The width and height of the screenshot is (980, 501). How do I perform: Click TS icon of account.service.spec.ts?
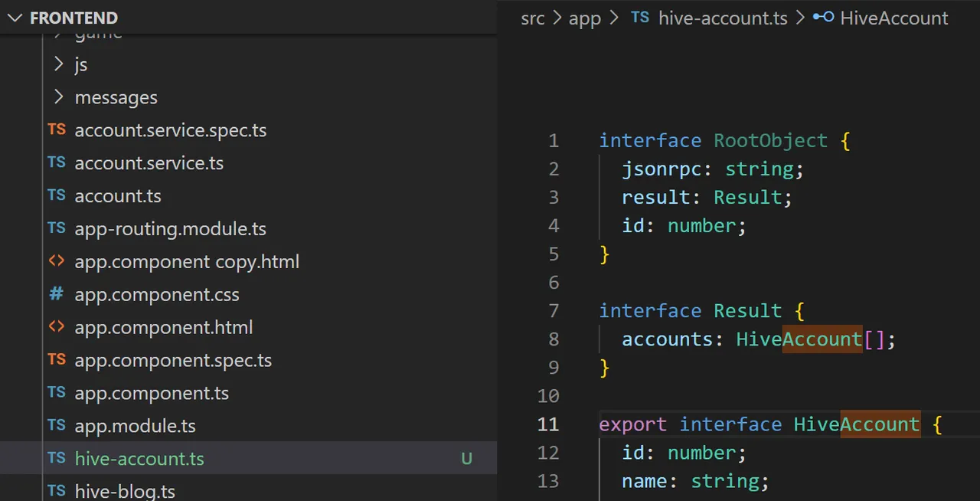(57, 129)
